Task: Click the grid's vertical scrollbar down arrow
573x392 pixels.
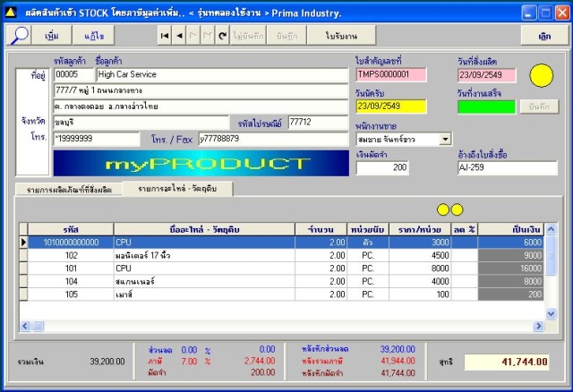Action: [x=551, y=314]
